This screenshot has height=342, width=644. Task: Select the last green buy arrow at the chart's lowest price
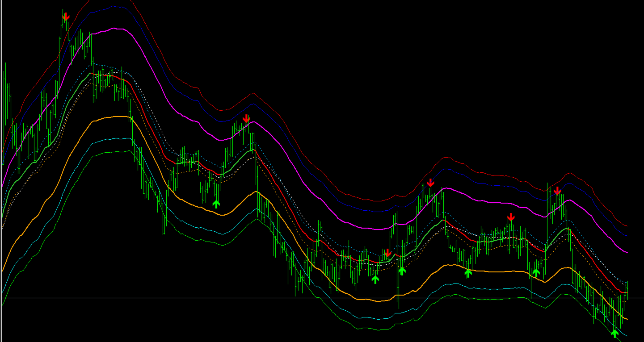(x=615, y=333)
